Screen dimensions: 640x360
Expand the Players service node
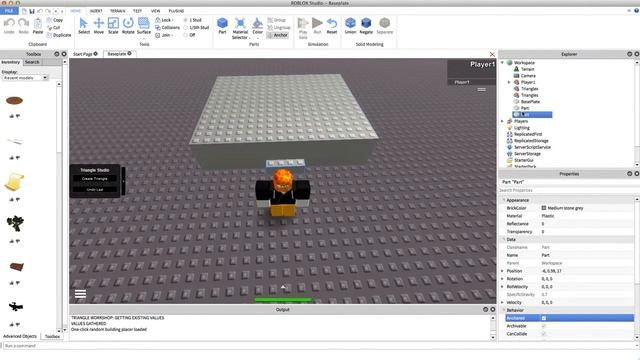502,121
